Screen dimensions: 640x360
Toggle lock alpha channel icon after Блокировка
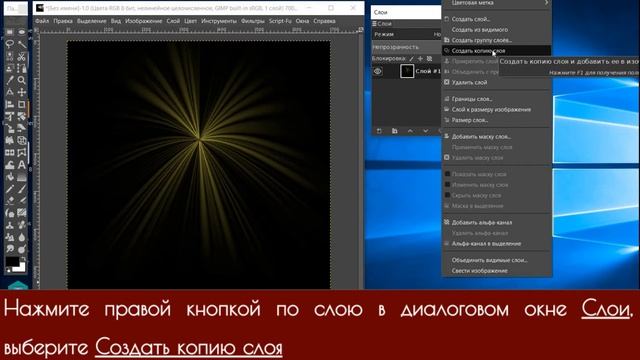(429, 59)
